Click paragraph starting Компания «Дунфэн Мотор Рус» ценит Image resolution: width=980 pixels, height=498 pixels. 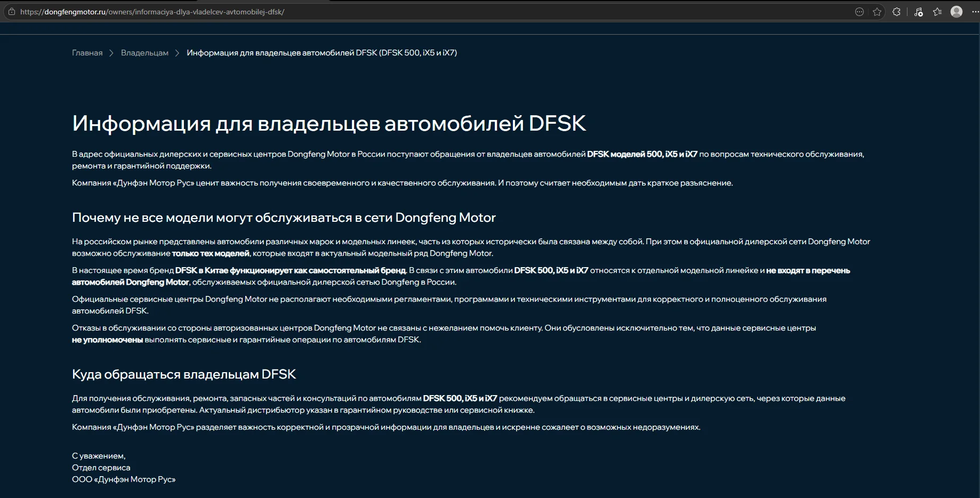(403, 183)
